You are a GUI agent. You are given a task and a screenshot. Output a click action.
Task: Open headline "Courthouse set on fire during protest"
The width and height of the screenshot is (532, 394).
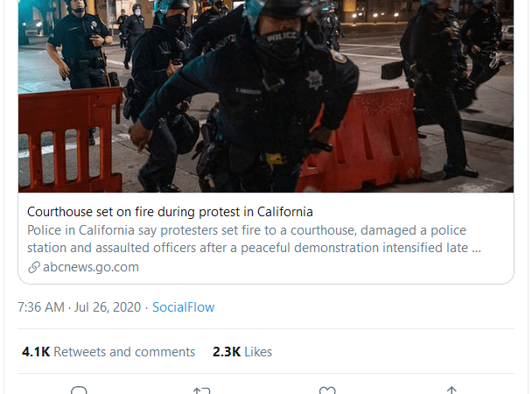tap(170, 212)
